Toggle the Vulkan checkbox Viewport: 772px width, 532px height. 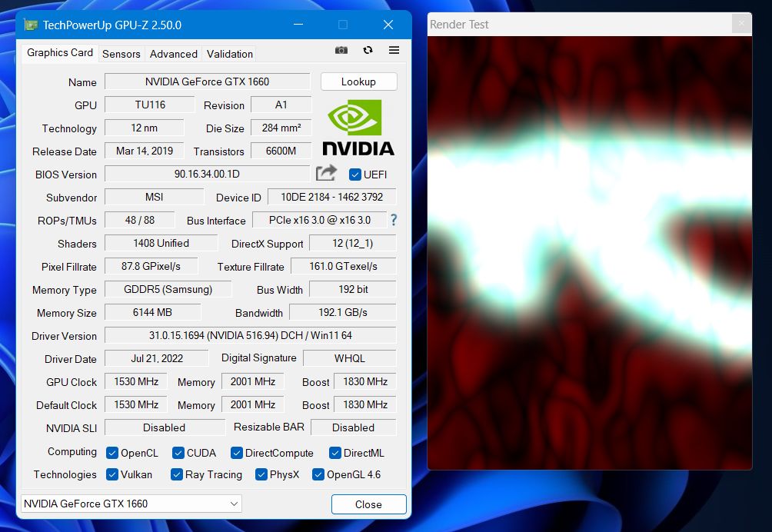[x=112, y=474]
